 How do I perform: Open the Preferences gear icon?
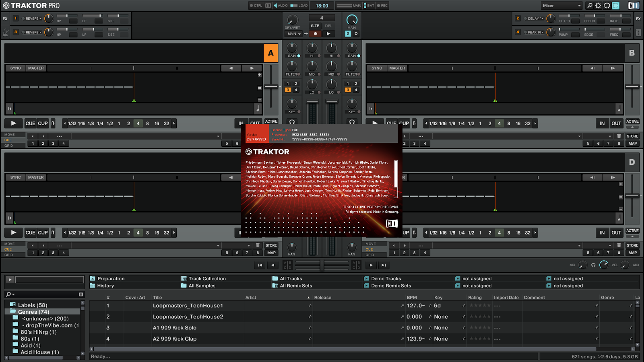tap(598, 5)
